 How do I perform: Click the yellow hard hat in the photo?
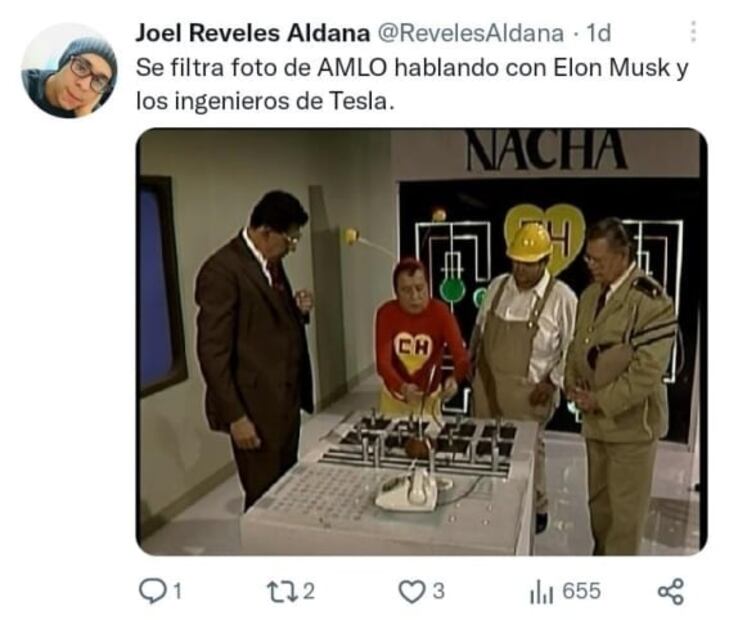(x=529, y=241)
